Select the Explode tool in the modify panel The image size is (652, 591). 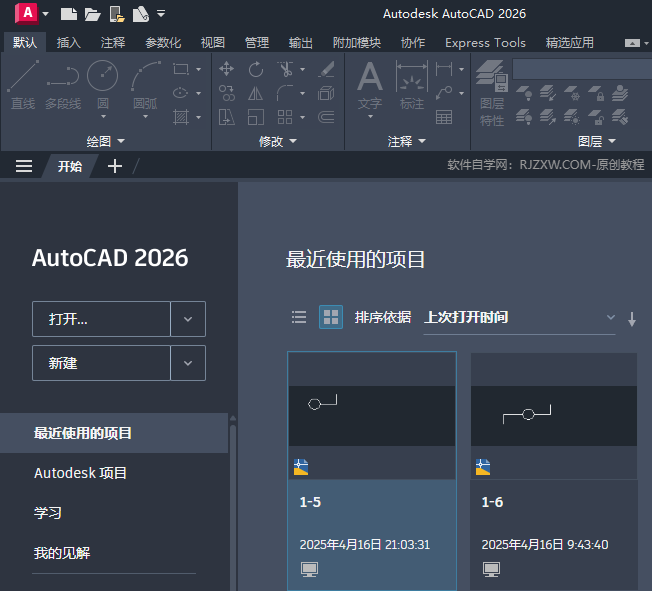[x=326, y=93]
